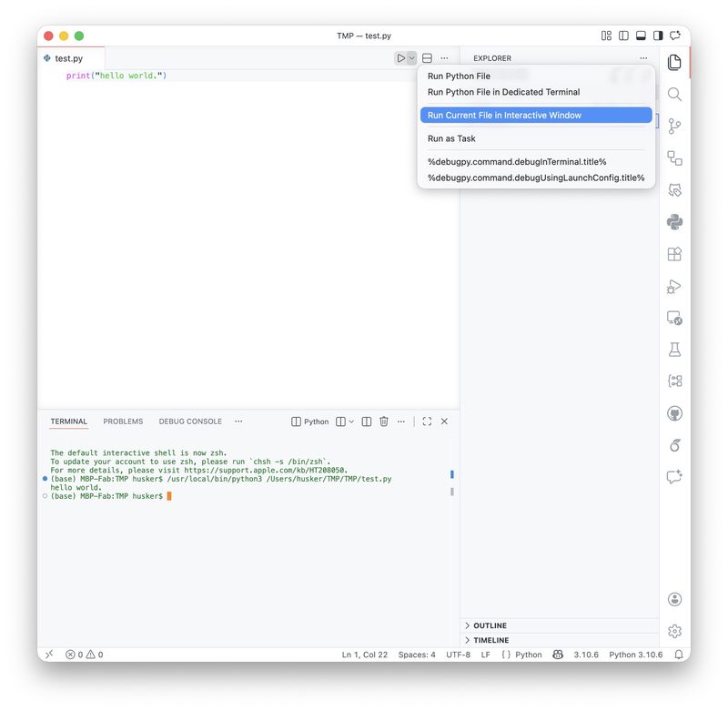This screenshot has height=711, width=728.
Task: Select the 3.10.6 interpreter status item
Action: tap(586, 655)
